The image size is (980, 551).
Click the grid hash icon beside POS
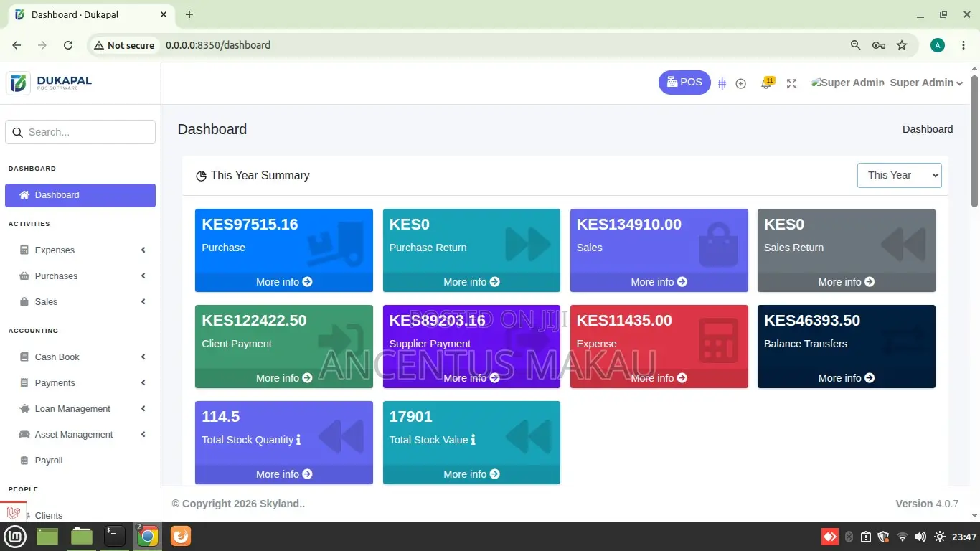click(x=722, y=84)
